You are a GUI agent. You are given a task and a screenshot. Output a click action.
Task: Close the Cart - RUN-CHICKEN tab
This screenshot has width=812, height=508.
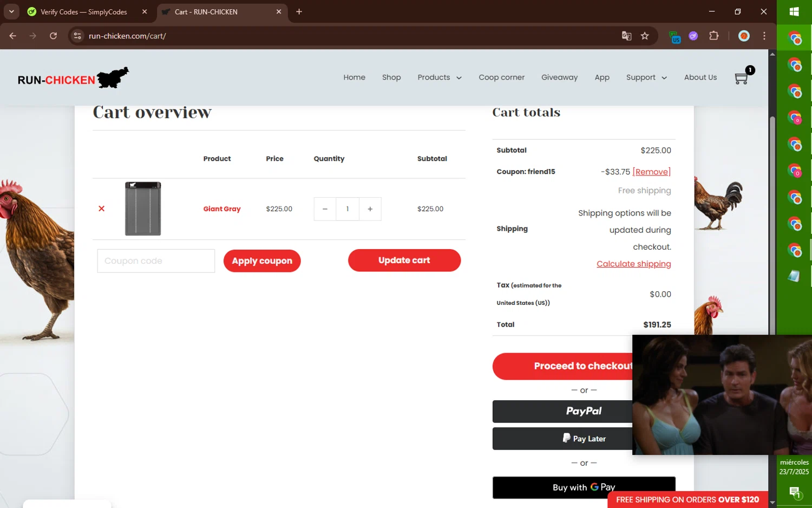click(x=279, y=12)
